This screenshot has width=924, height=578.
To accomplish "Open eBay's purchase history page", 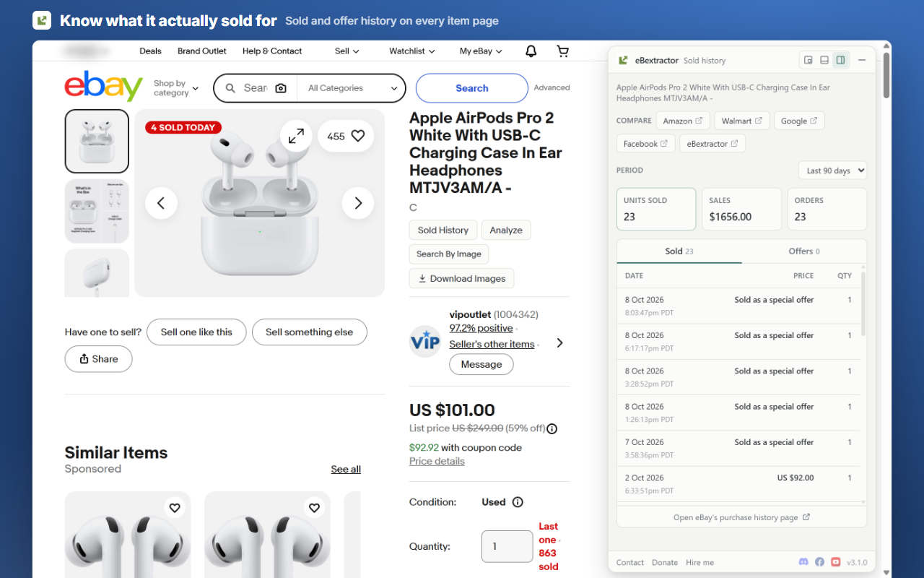I will pyautogui.click(x=741, y=517).
